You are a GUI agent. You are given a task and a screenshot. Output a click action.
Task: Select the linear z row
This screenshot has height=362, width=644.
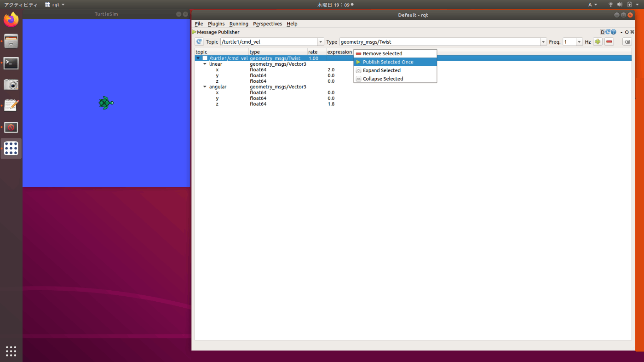tap(413, 81)
